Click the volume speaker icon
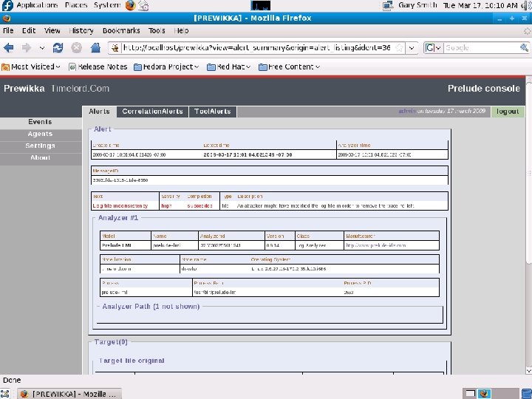The image size is (532, 399). coord(526,5)
